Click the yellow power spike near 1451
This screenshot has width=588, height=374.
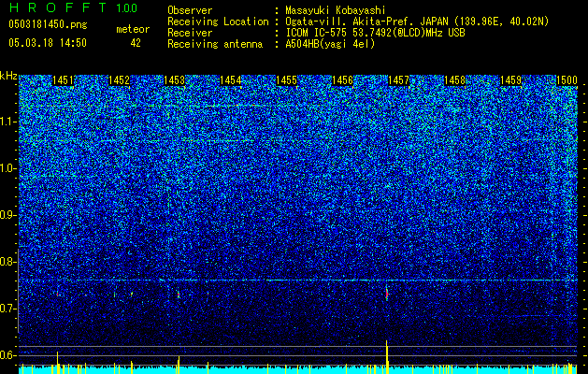coord(57,363)
